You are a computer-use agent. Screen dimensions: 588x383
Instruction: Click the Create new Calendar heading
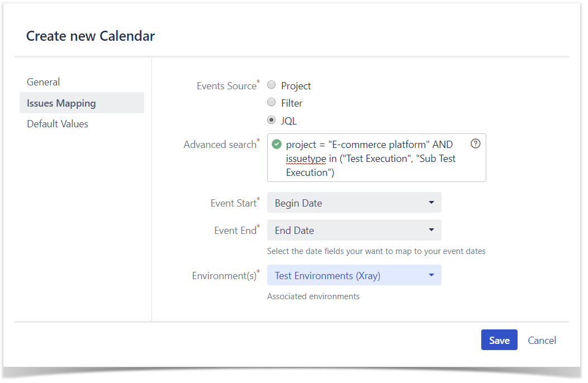coord(91,36)
